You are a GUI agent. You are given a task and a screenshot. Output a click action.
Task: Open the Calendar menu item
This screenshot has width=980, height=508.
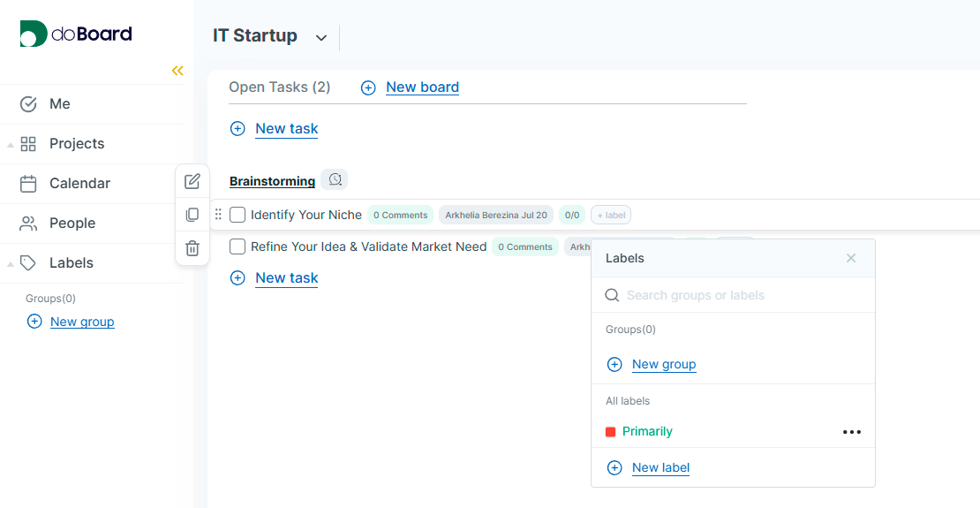tap(79, 184)
